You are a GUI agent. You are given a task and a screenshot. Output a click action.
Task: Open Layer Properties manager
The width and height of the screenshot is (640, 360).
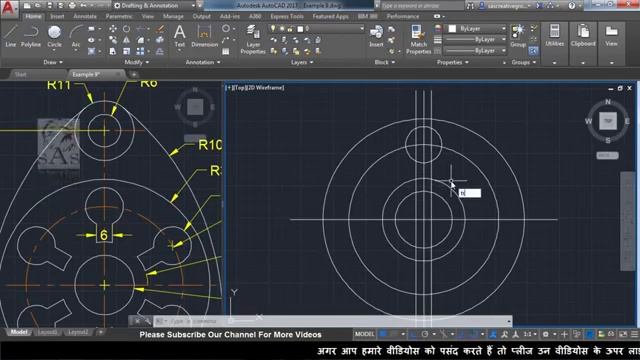pyautogui.click(x=253, y=39)
